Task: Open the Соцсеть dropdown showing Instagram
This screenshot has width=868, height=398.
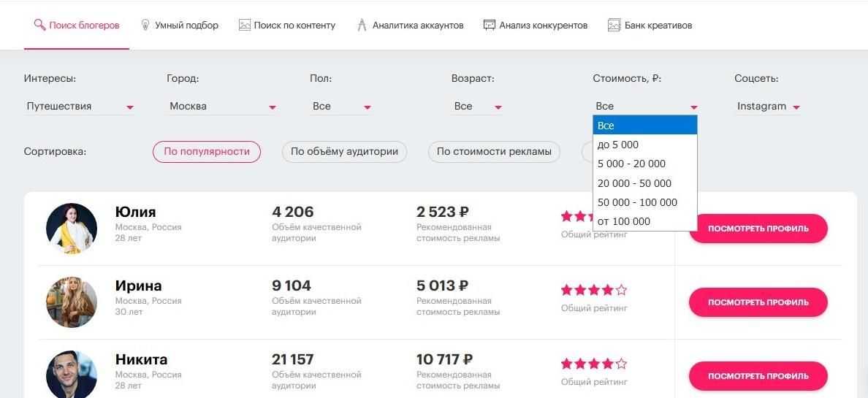Action: pyautogui.click(x=768, y=107)
